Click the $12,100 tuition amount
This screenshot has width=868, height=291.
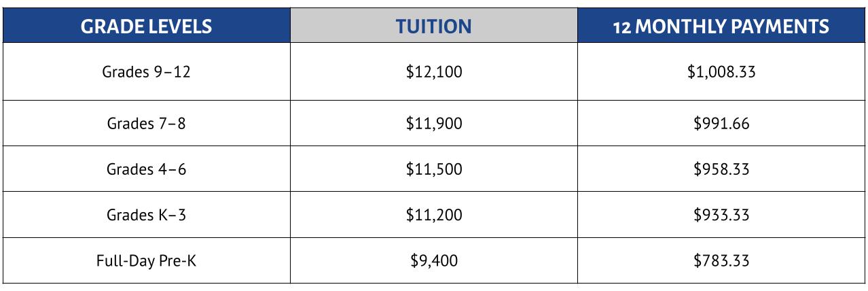433,71
